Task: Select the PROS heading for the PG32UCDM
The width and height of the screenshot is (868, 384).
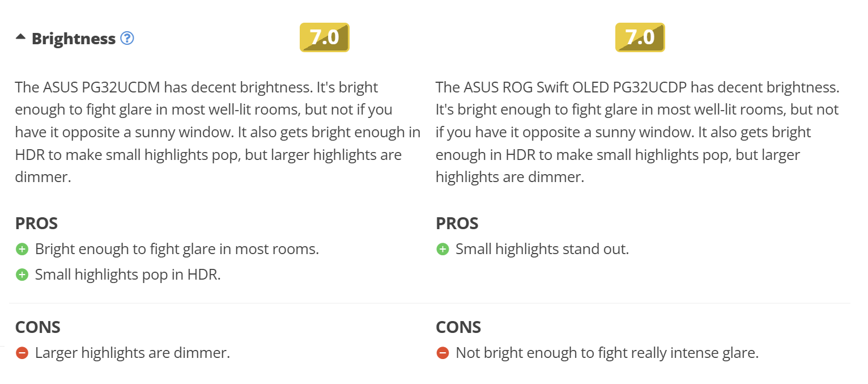Action: point(36,223)
